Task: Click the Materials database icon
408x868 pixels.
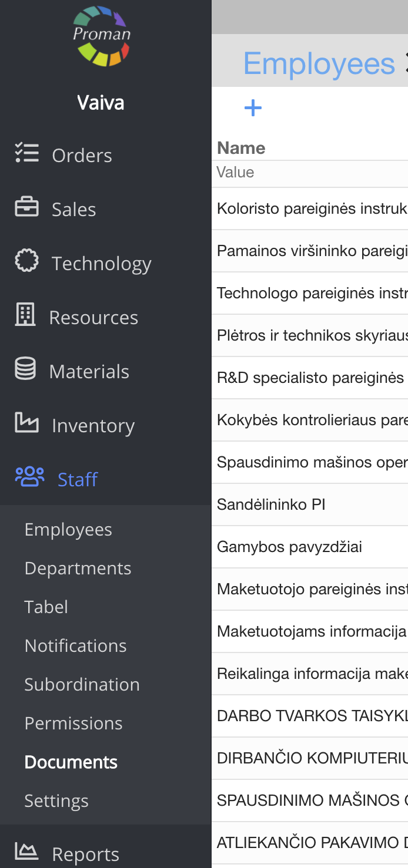Action: point(25,370)
